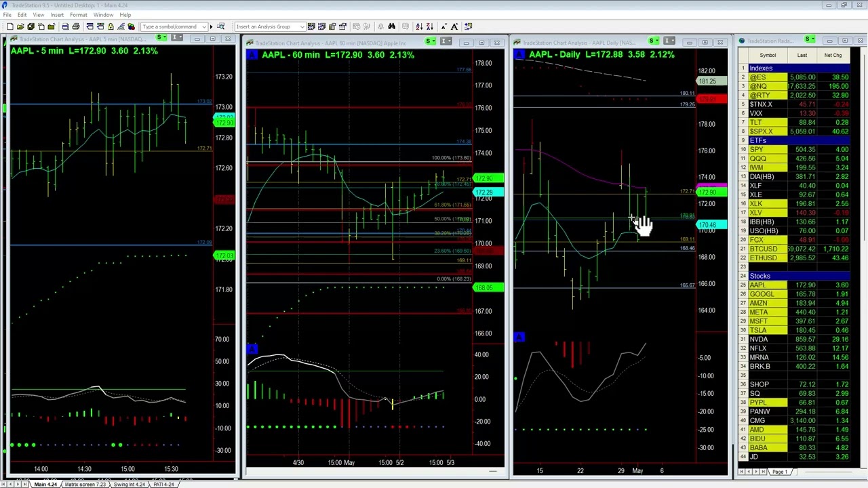Select the NVDA row in RadarScreen
This screenshot has width=868, height=488.
pos(758,339)
